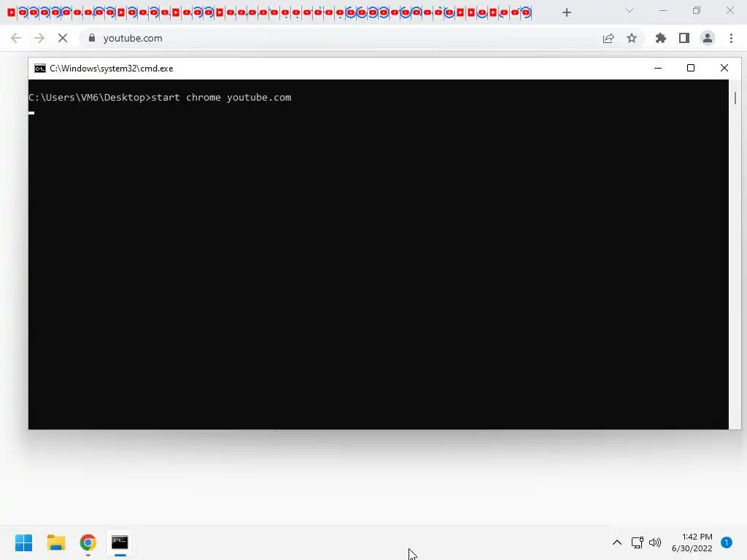Click the 'start chrome youtube.com' command text

coord(221,98)
